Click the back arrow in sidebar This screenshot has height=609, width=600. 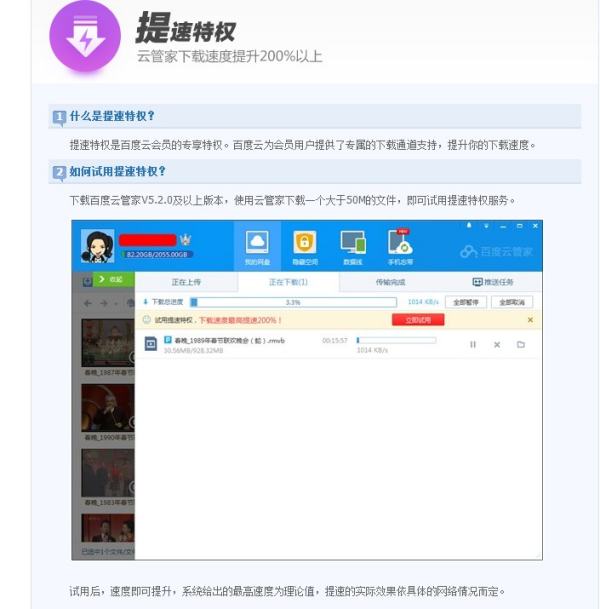pyautogui.click(x=88, y=303)
